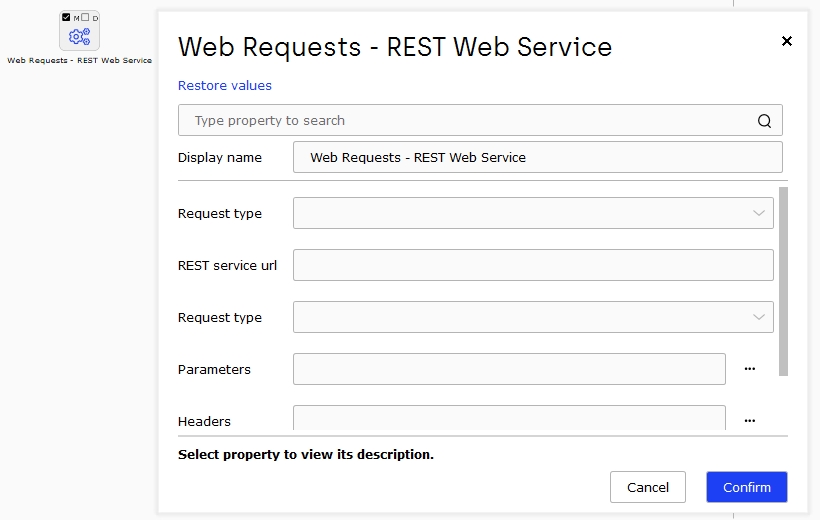This screenshot has width=820, height=520.
Task: Open the Parameters ellipsis editor
Action: [749, 369]
